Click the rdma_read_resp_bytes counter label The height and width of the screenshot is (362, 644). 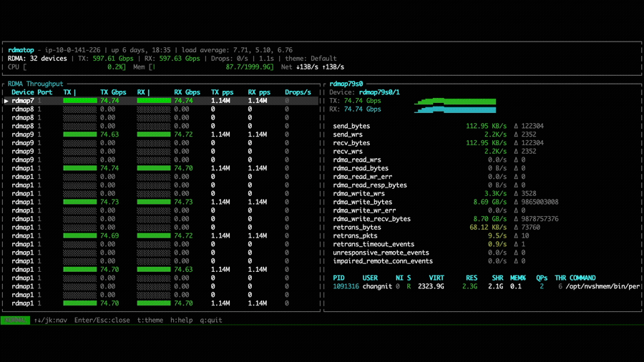point(370,185)
